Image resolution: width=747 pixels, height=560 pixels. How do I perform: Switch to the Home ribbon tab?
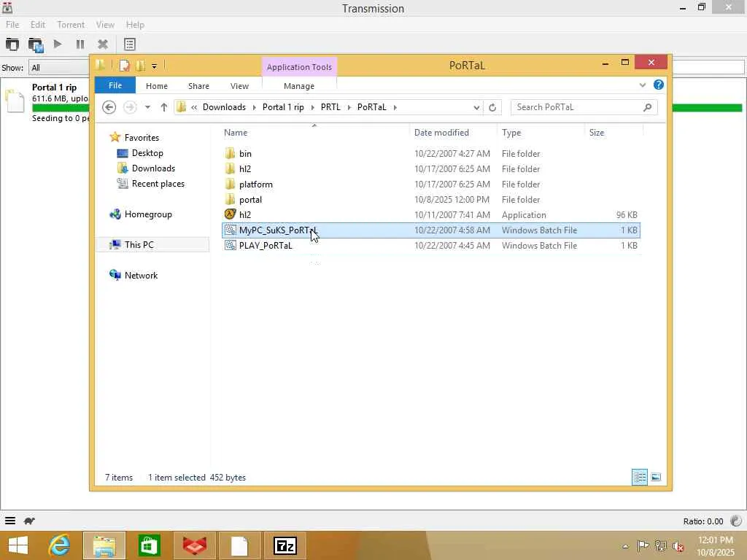click(x=157, y=86)
